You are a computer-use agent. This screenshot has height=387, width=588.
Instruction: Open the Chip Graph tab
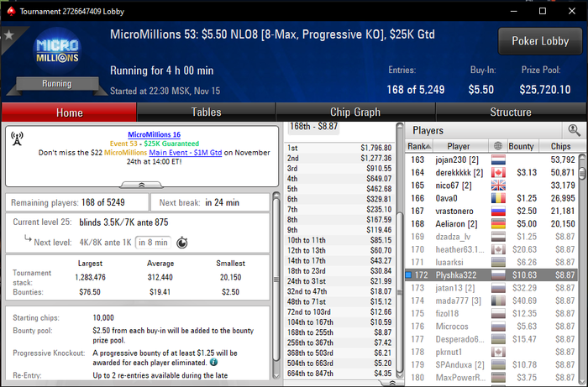pos(355,112)
